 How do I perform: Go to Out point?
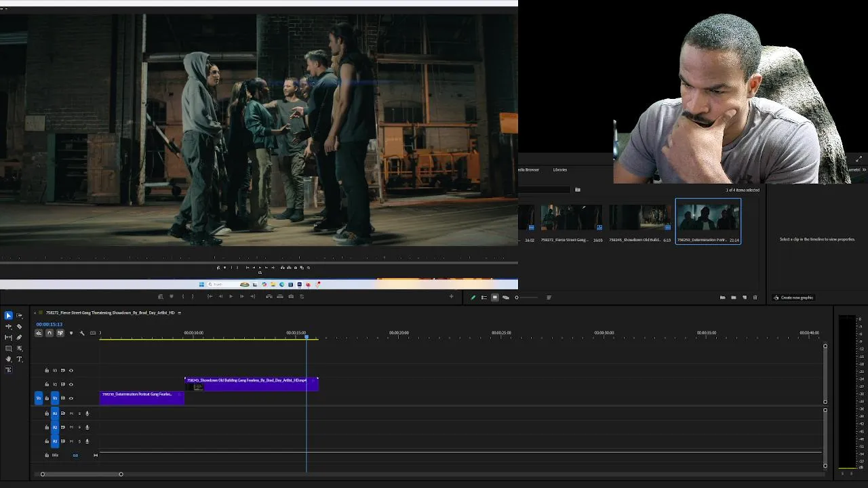click(253, 296)
